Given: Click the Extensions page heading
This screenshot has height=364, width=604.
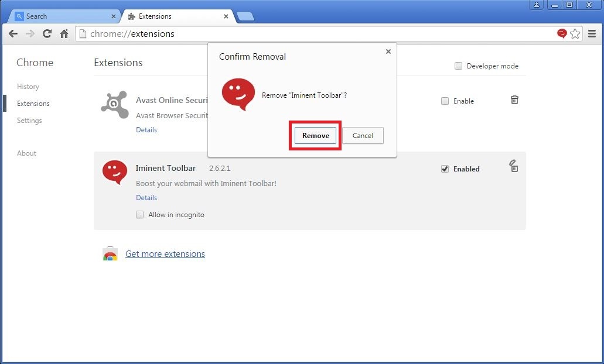Looking at the screenshot, I should 118,63.
